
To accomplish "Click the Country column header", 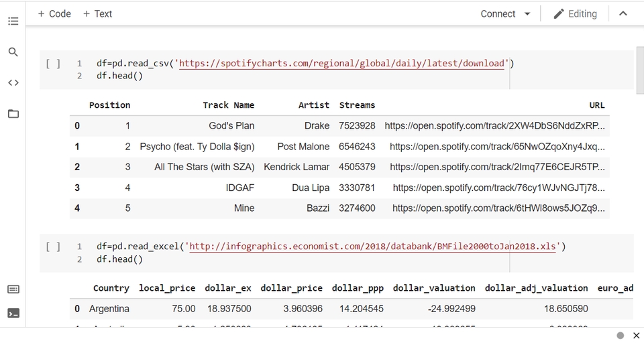I will click(111, 288).
